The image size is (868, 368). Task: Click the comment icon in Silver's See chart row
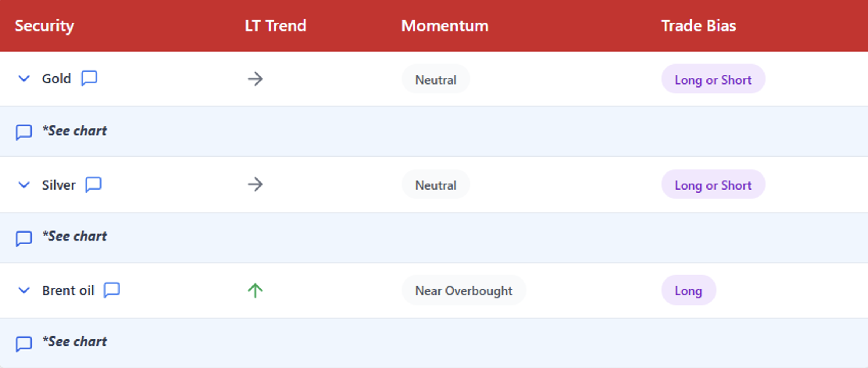[24, 238]
